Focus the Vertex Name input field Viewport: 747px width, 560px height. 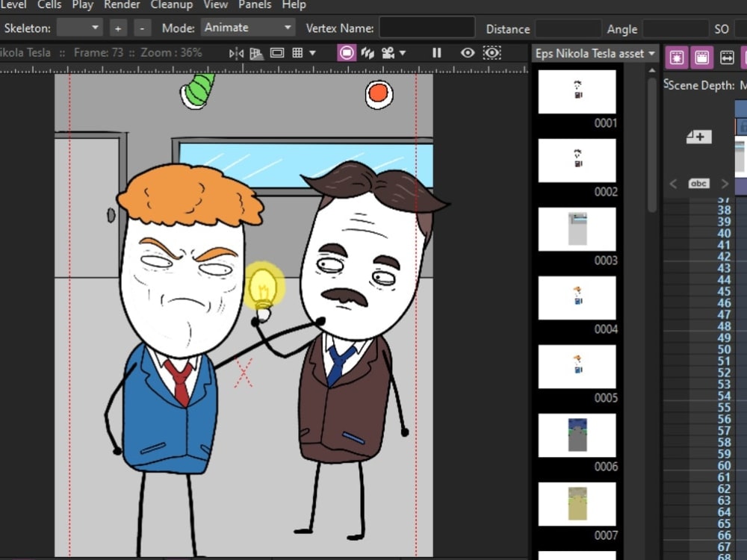point(427,28)
